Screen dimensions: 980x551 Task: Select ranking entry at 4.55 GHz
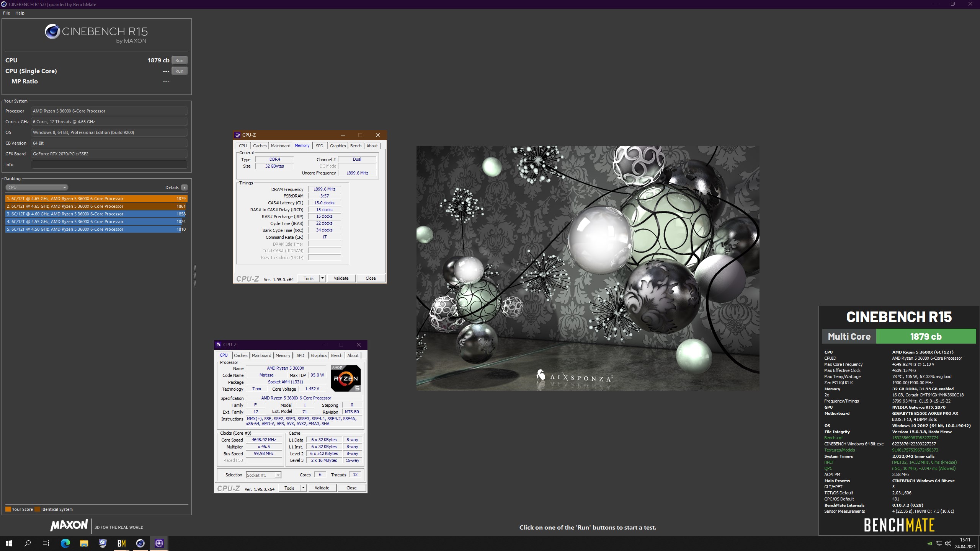(x=96, y=222)
